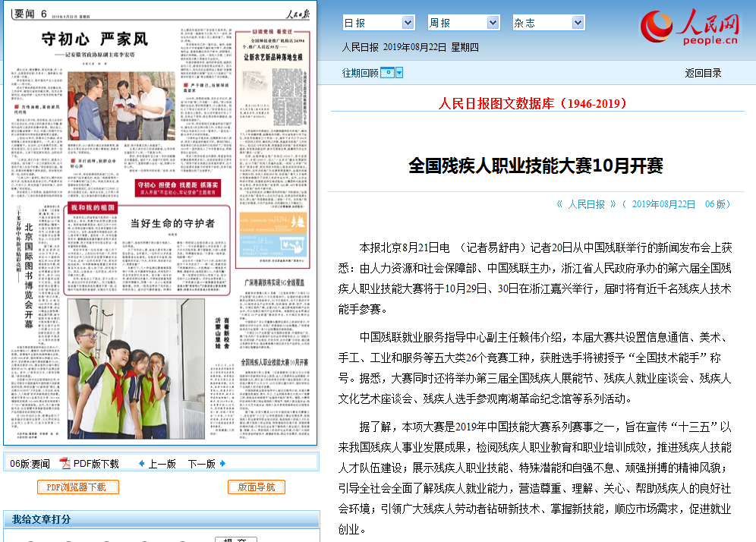Select the 守初心 严家风 article on the page
Image resolution: width=756 pixels, height=542 pixels.
tap(95, 39)
